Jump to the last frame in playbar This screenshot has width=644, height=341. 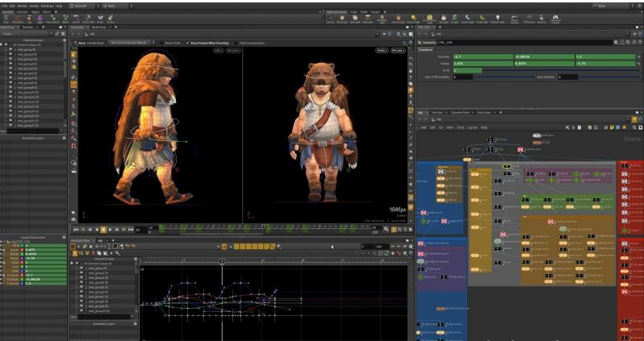pyautogui.click(x=131, y=230)
